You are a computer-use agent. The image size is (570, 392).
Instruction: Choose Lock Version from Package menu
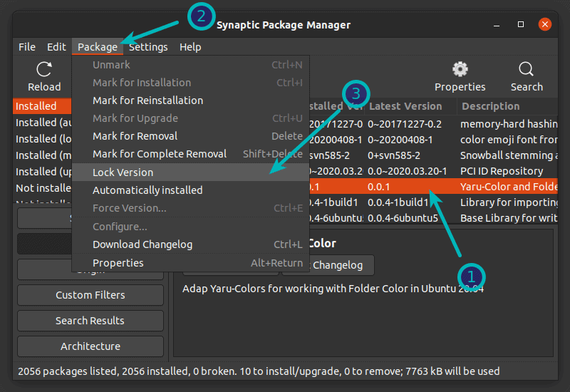123,172
